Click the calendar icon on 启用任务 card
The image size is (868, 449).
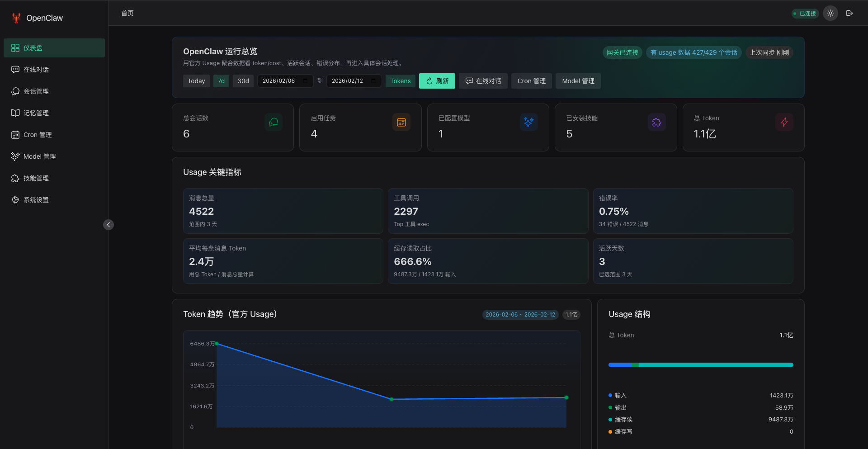[401, 122]
